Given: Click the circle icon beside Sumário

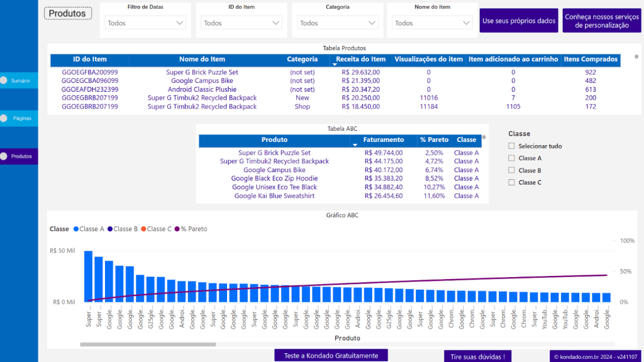Looking at the screenshot, I should (3, 80).
